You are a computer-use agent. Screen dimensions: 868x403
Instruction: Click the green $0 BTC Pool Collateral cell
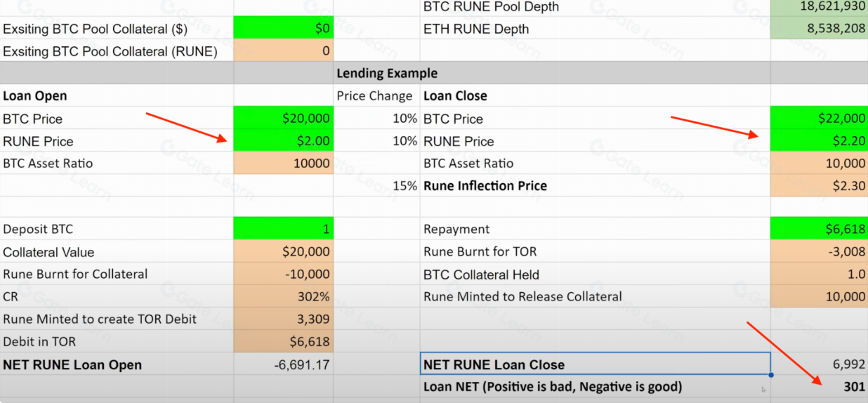point(283,29)
